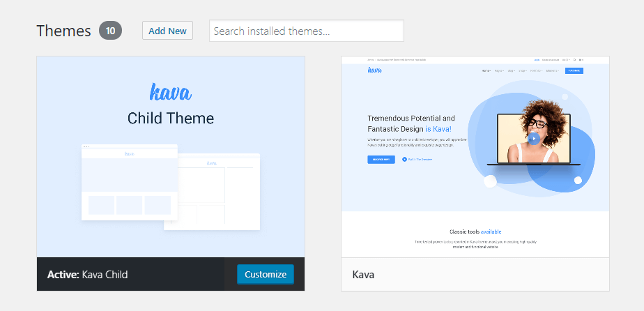Focus the Search installed themes field
The image size is (644, 311).
point(307,31)
